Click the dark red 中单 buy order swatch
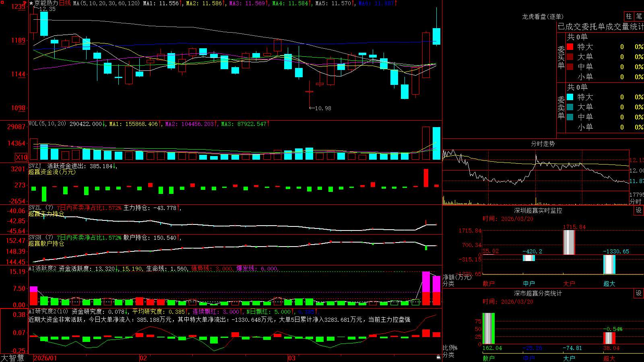The width and height of the screenshot is (644, 362). point(570,67)
